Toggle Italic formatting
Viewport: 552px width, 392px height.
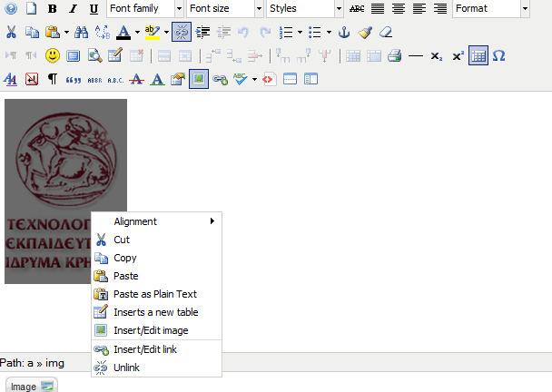click(73, 8)
